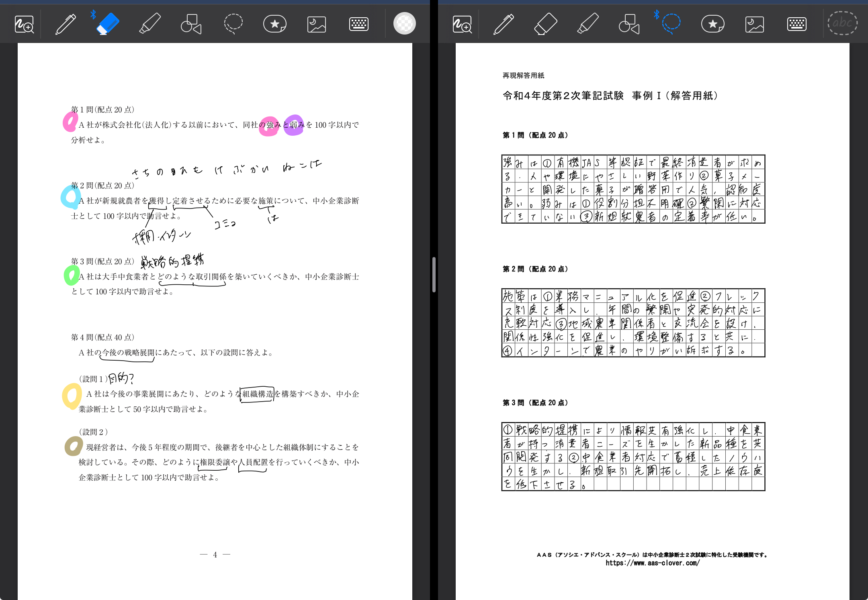Screen dimensions: 868x600
Task: Open the aas-clover.com link at the page bottom
Action: [653, 563]
